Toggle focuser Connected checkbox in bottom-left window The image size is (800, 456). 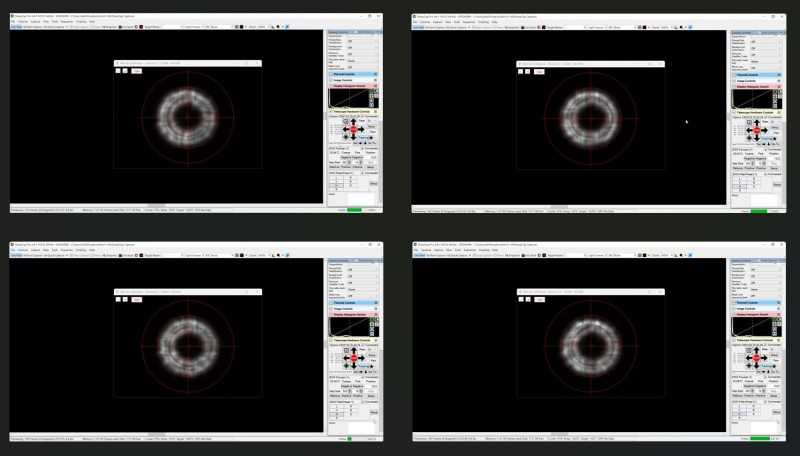click(363, 377)
